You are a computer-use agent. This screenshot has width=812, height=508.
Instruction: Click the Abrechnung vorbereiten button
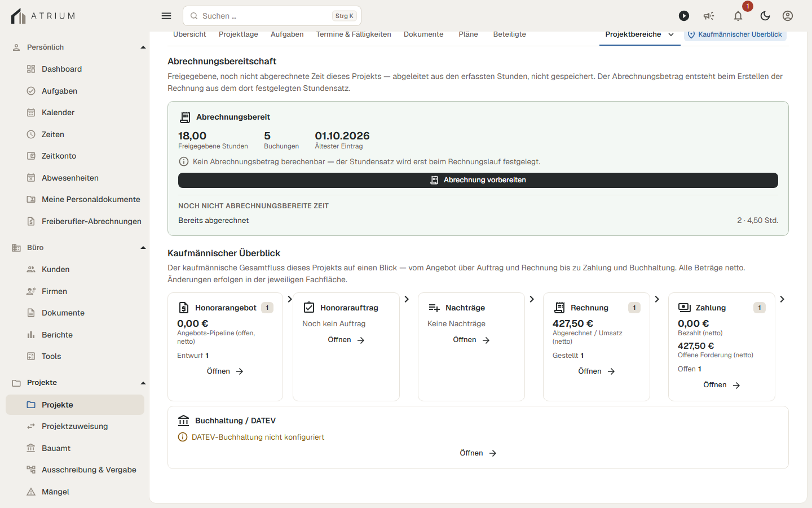click(x=478, y=180)
